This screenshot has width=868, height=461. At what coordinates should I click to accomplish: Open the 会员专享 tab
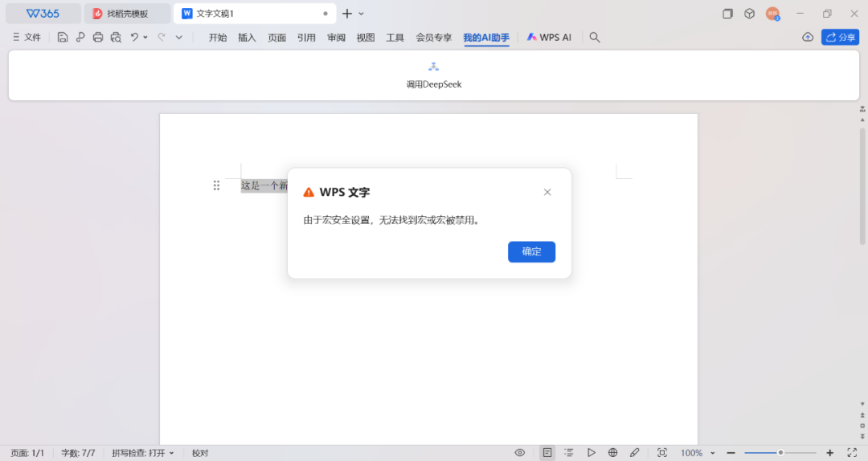click(433, 37)
